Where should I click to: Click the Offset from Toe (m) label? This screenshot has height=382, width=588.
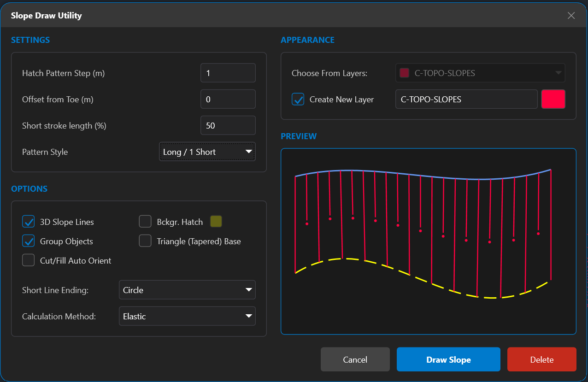coord(58,99)
